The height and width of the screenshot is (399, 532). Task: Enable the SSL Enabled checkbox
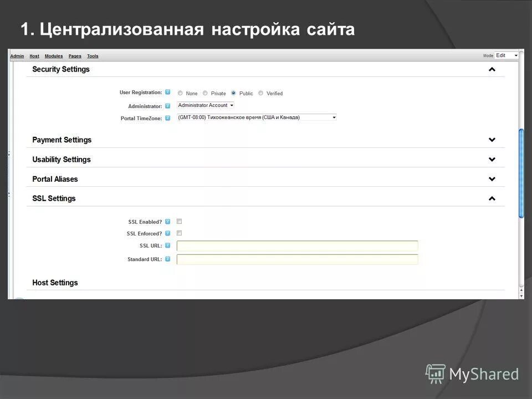[178, 221]
